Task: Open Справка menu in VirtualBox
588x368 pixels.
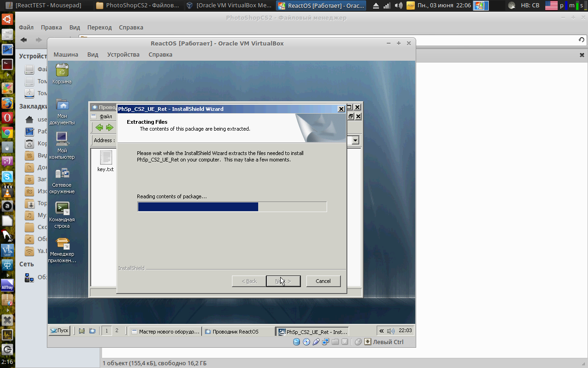Action: tap(160, 54)
